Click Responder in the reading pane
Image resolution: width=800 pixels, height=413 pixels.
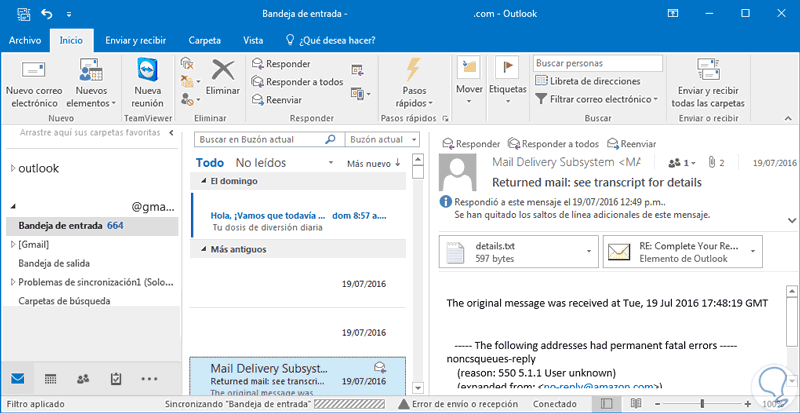pos(471,144)
